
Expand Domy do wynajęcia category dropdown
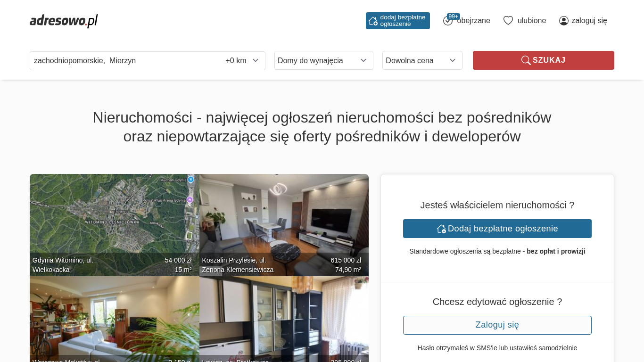(x=324, y=60)
